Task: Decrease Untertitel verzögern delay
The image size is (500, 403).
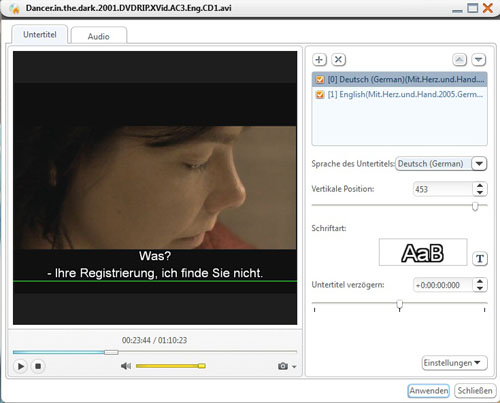Action: [x=480, y=289]
